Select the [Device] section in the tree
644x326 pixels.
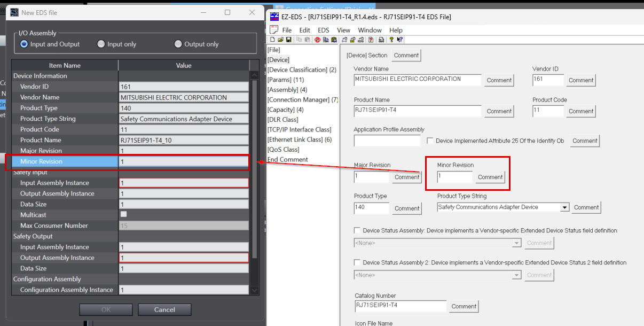pyautogui.click(x=278, y=60)
